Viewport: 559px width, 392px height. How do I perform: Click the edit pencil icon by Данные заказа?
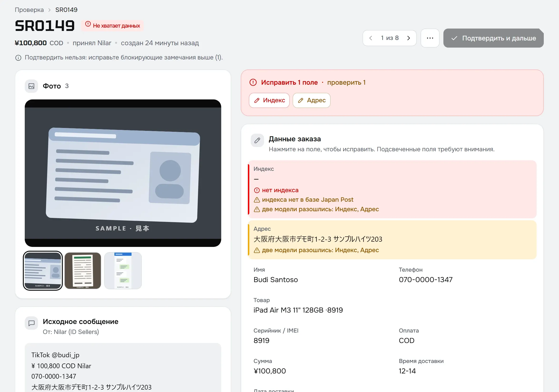[x=257, y=140]
